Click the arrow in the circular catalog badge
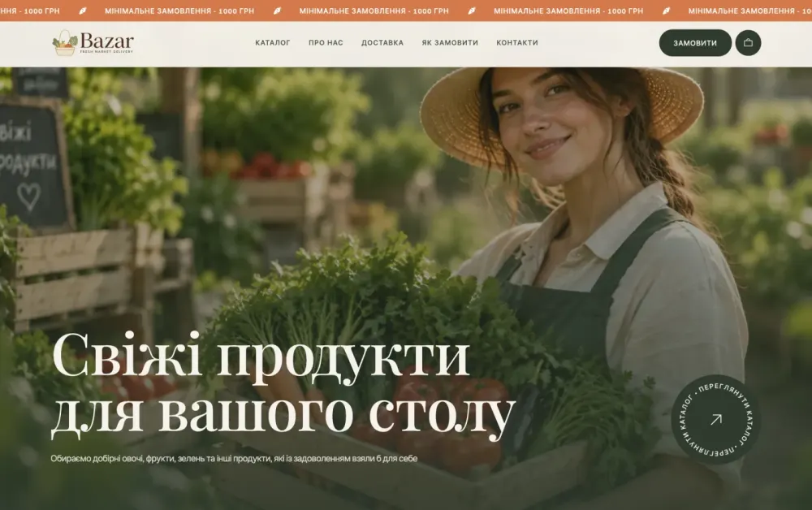Image resolution: width=812 pixels, height=510 pixels. tap(716, 419)
